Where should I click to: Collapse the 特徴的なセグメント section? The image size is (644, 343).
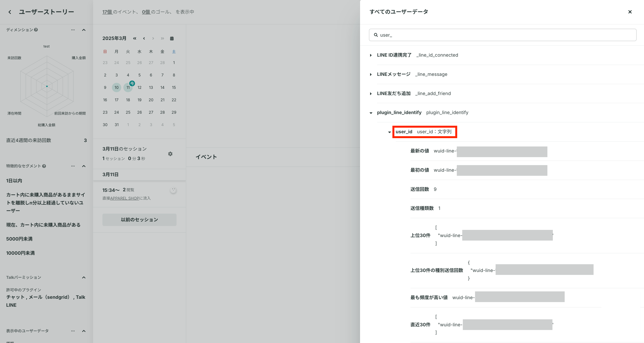click(x=84, y=166)
